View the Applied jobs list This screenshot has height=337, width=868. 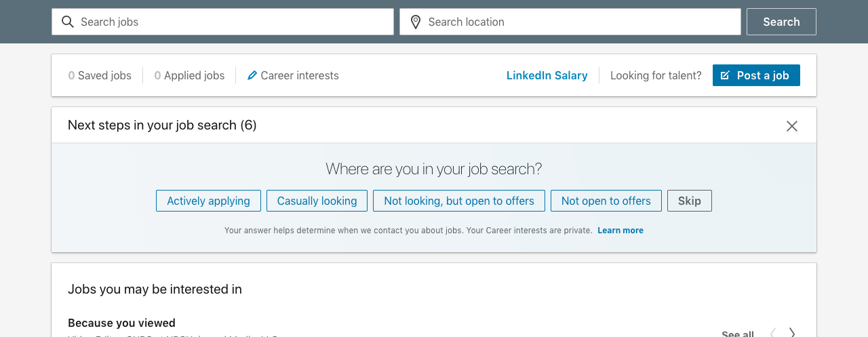(189, 75)
